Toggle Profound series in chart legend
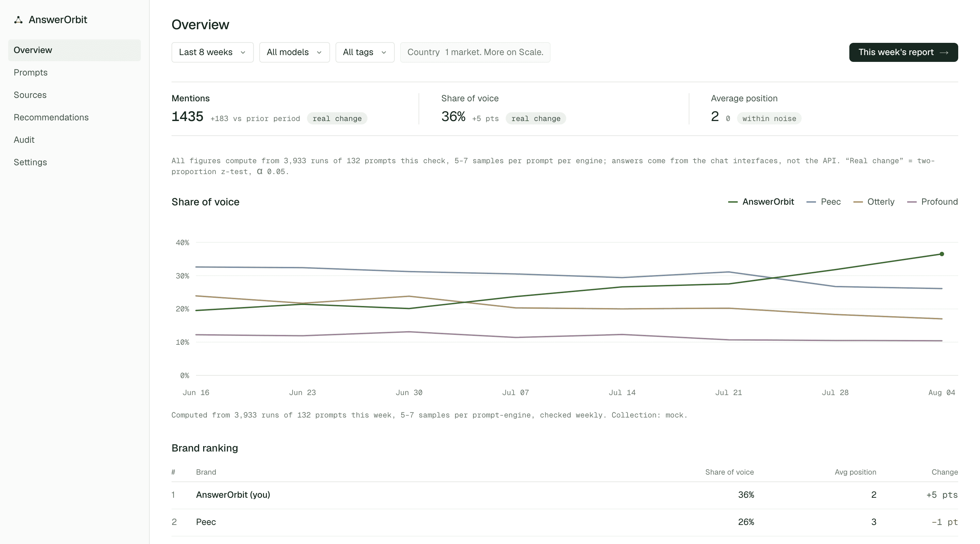 (932, 202)
